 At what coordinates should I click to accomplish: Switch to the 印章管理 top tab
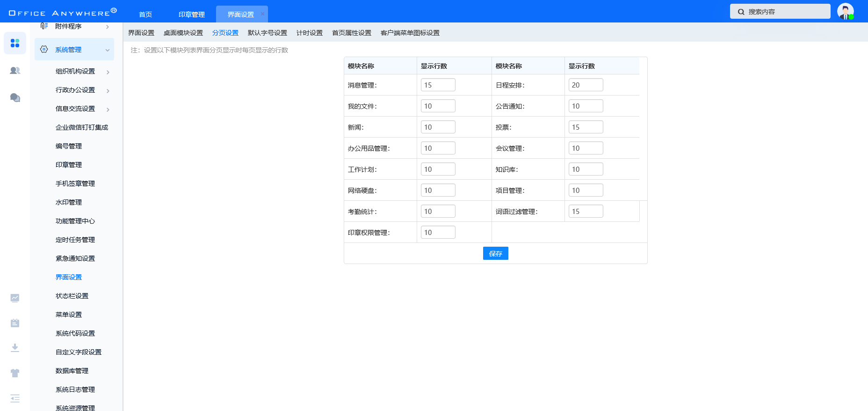(x=192, y=15)
